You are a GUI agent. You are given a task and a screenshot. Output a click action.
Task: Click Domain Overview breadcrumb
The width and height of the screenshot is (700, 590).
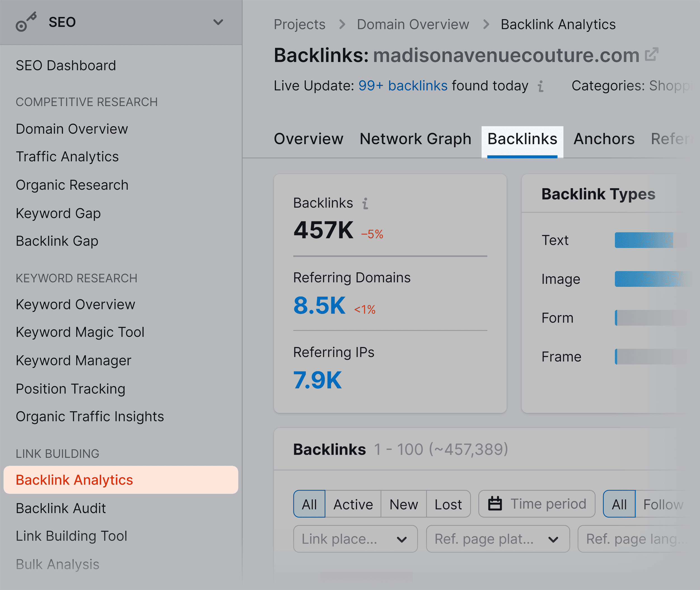(413, 24)
